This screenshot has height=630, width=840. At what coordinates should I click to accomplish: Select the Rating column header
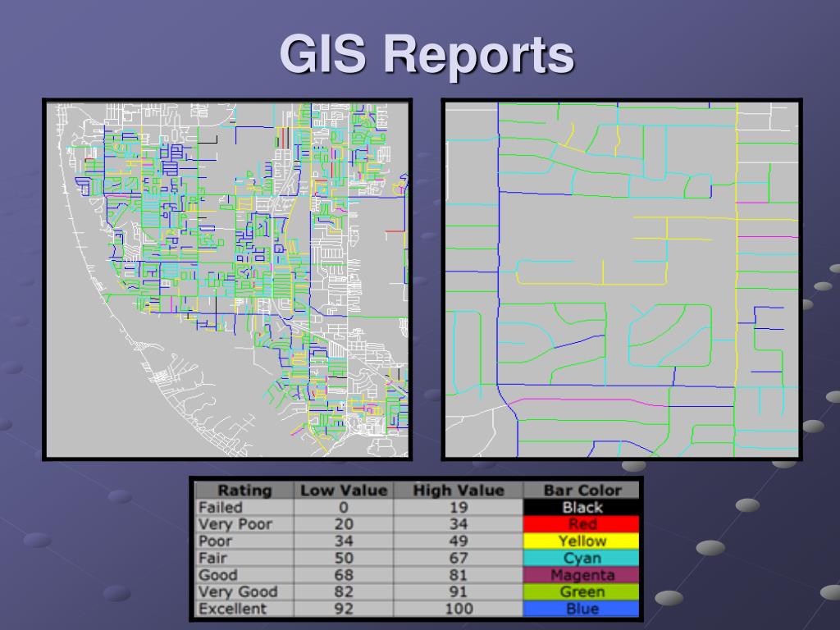(244, 491)
